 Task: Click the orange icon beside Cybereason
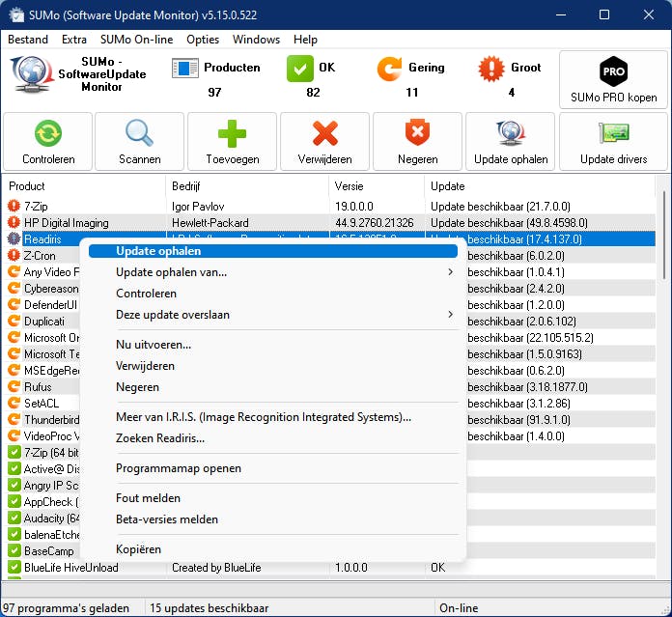pos(14,288)
